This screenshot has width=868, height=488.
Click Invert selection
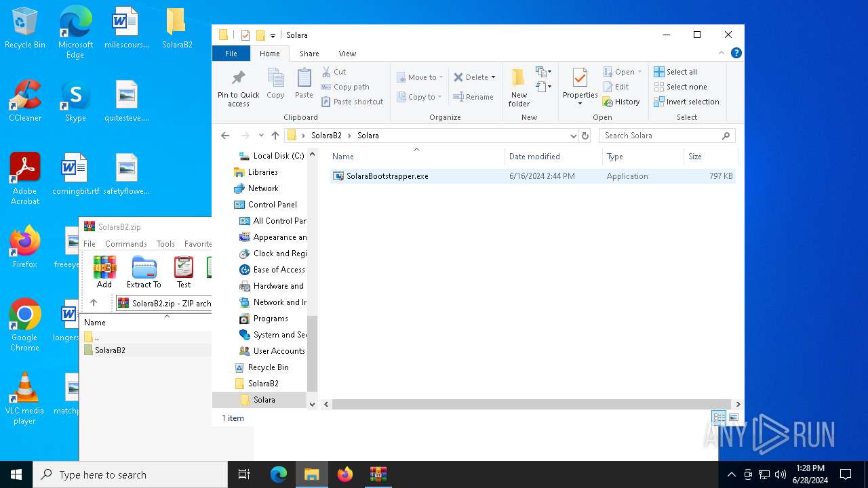pyautogui.click(x=686, y=102)
